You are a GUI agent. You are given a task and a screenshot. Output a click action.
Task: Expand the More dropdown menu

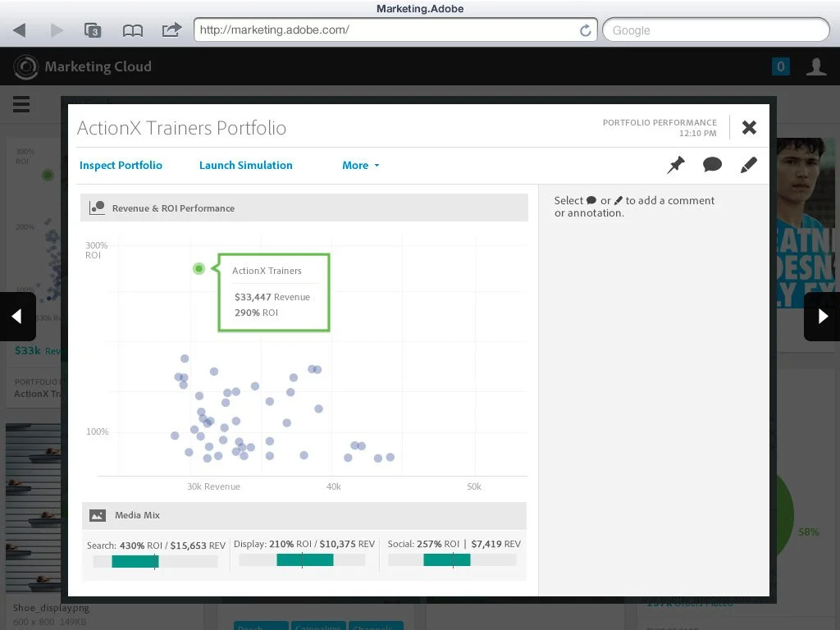click(361, 165)
